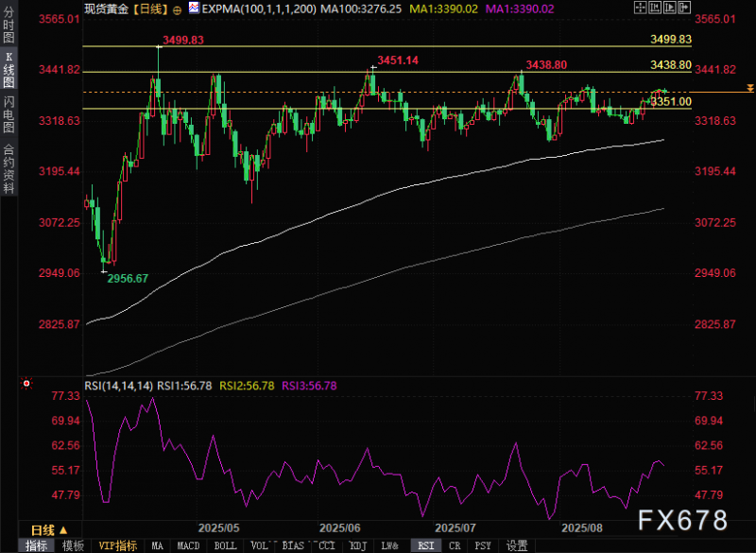This screenshot has width=756, height=553.
Task: Click the RSI(14,14,14) parameters label
Action: pyautogui.click(x=119, y=386)
